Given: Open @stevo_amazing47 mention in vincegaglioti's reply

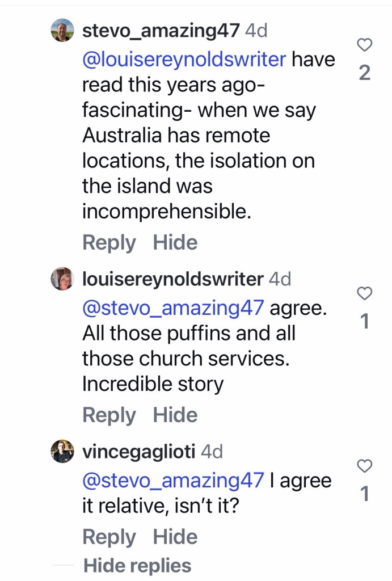Looking at the screenshot, I should 173,480.
